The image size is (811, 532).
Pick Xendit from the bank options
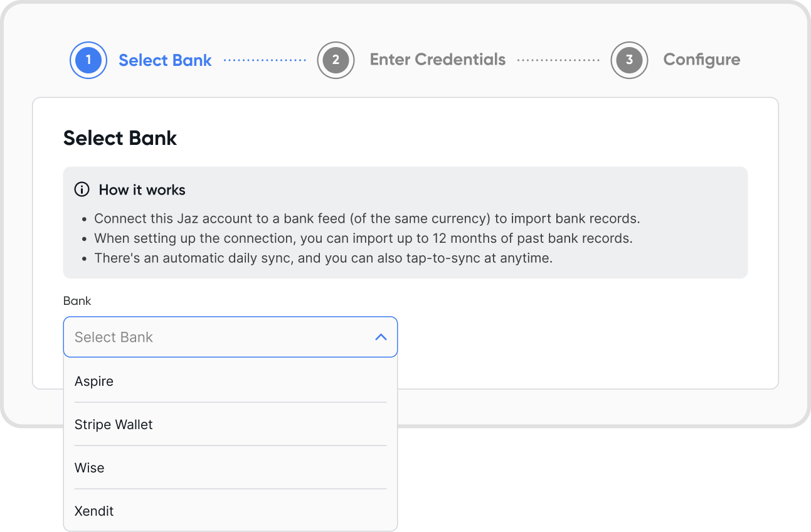[230, 511]
